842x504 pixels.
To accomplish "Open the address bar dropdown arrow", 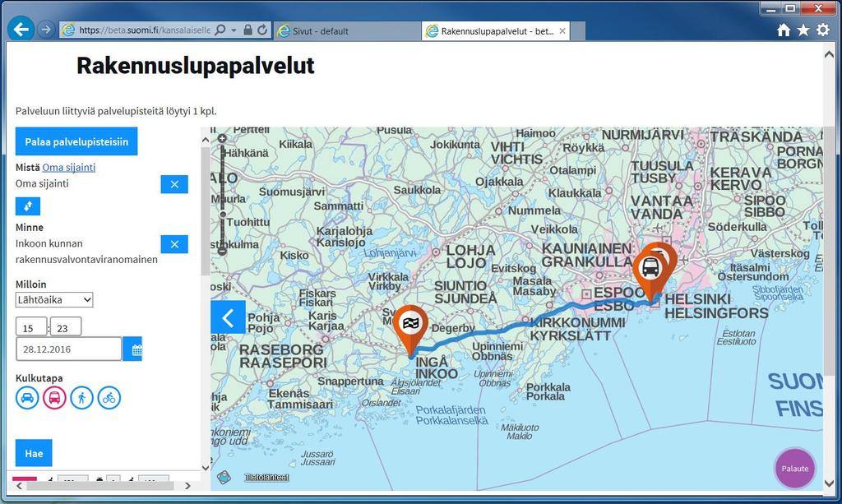I will pyautogui.click(x=234, y=30).
